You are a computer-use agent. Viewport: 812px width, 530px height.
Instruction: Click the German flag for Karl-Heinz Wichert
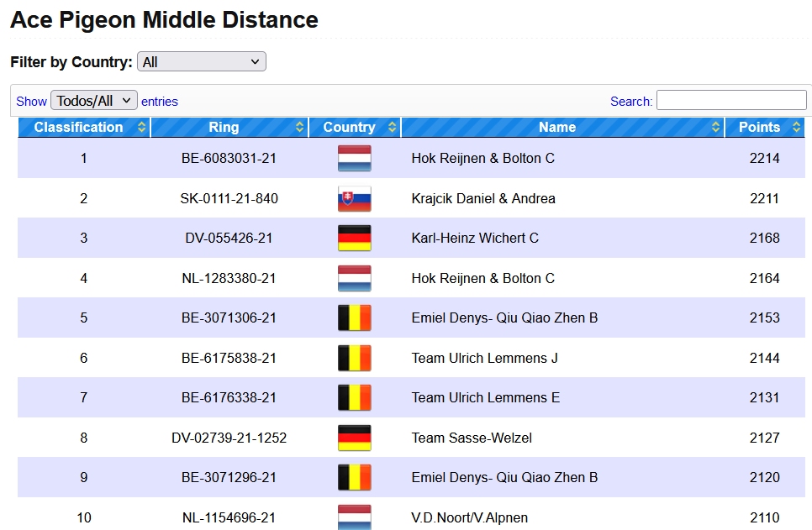(354, 238)
